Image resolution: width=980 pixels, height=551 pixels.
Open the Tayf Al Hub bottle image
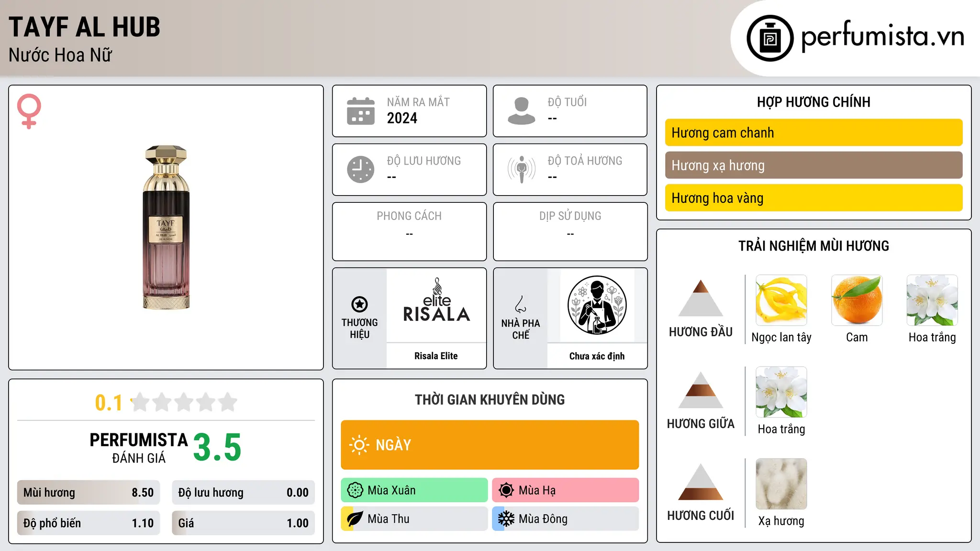166,227
